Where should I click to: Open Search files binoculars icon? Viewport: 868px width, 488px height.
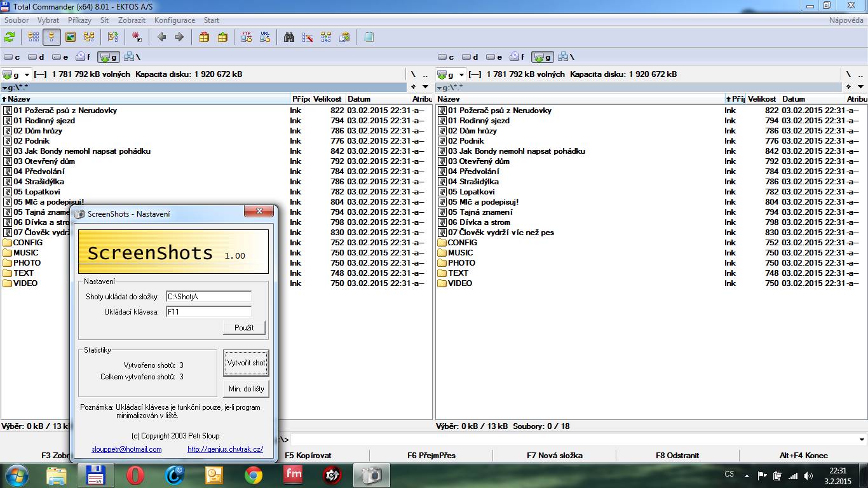[289, 37]
